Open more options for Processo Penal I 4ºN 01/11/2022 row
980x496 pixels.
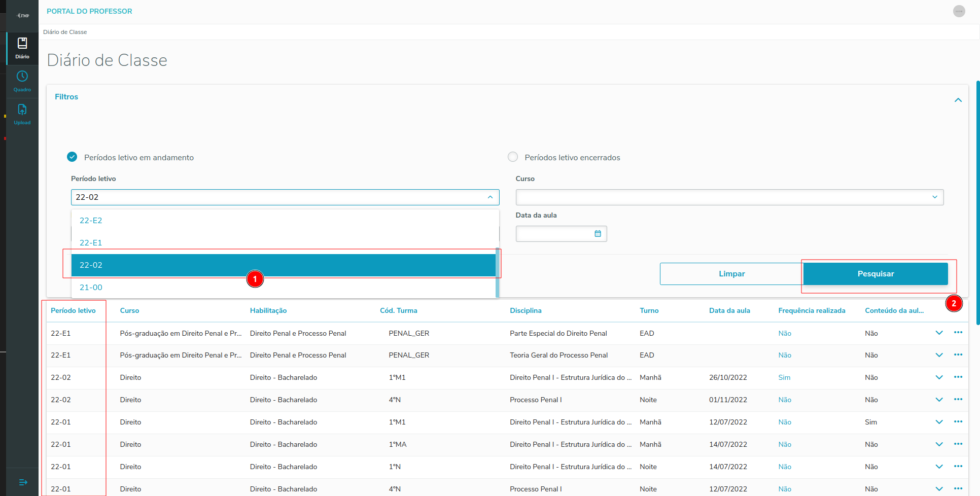click(x=958, y=400)
